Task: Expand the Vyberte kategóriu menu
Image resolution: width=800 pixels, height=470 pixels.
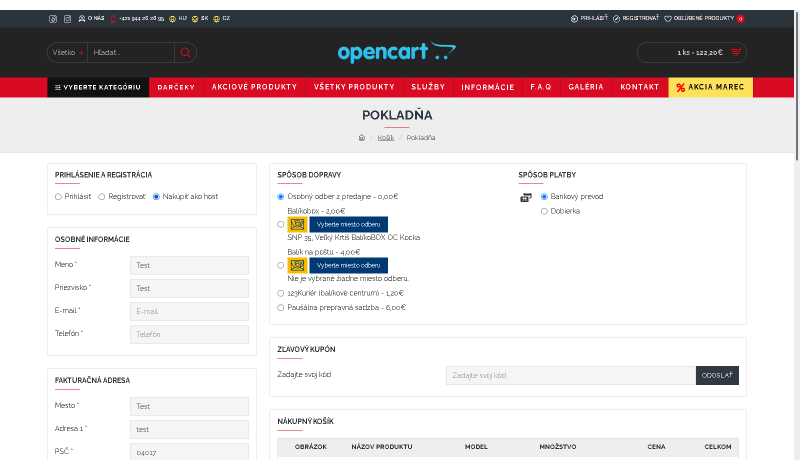Action: [x=95, y=88]
